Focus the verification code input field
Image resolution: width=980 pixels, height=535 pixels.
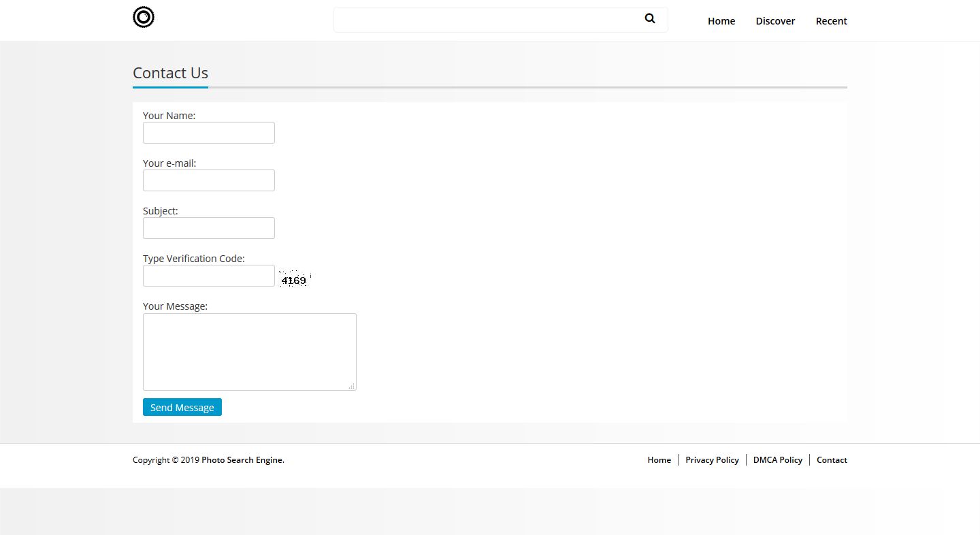pos(209,276)
